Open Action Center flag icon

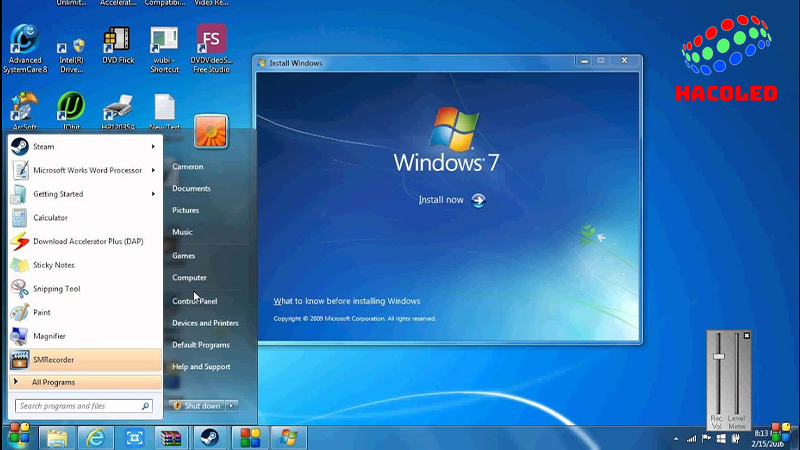(707, 438)
